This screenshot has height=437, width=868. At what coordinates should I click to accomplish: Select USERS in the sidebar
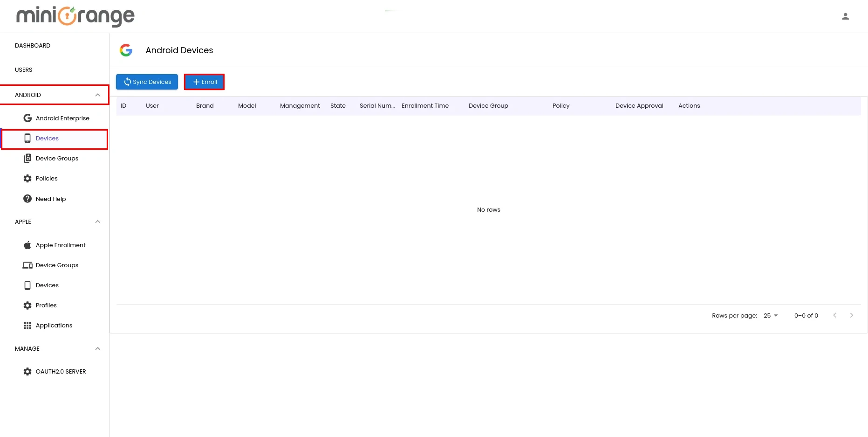tap(24, 69)
